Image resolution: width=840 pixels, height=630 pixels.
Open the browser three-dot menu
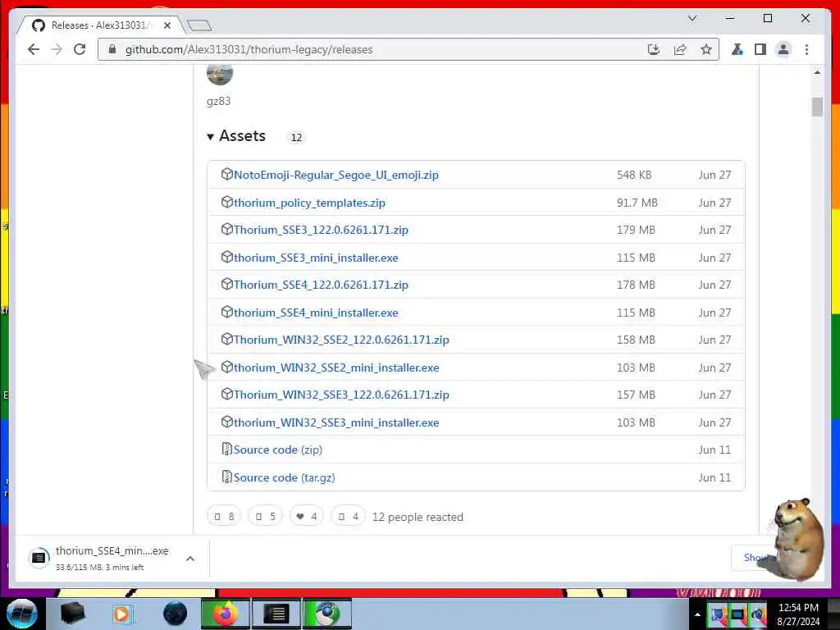pyautogui.click(x=807, y=50)
